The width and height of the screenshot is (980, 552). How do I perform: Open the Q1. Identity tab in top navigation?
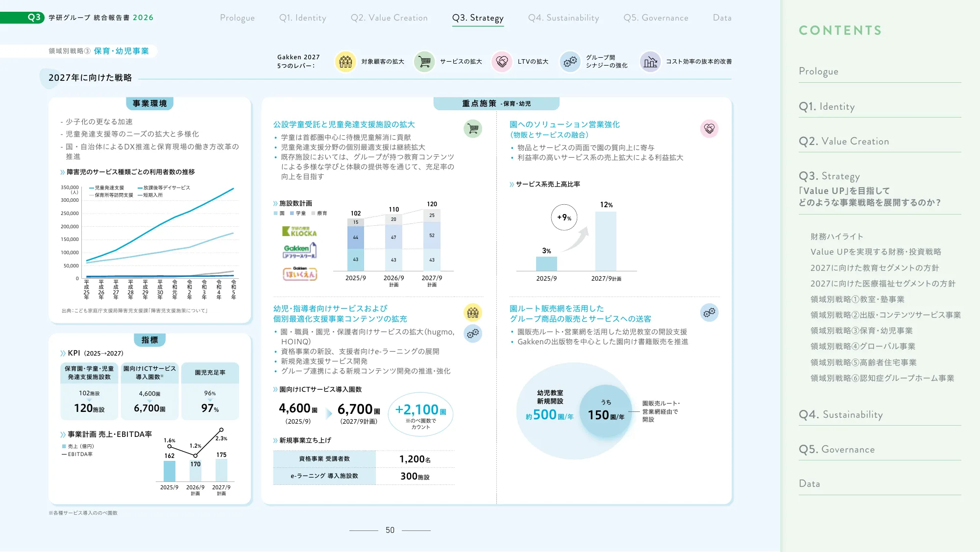[302, 18]
